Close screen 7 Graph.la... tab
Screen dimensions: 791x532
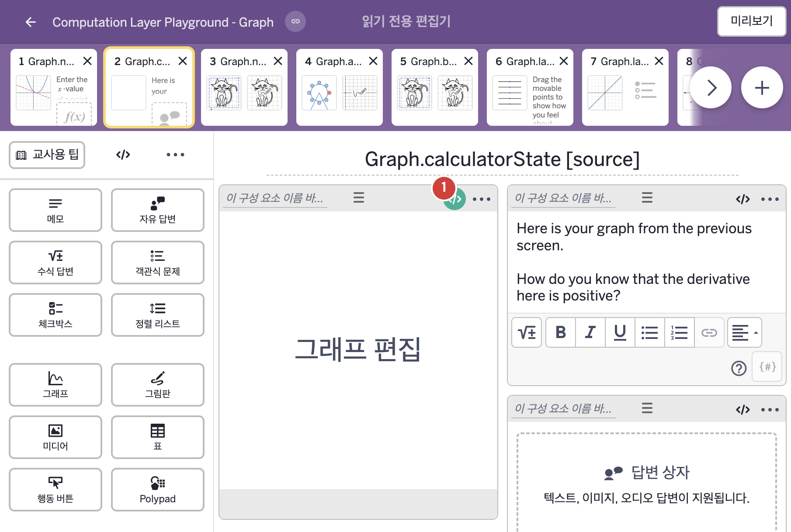click(659, 61)
